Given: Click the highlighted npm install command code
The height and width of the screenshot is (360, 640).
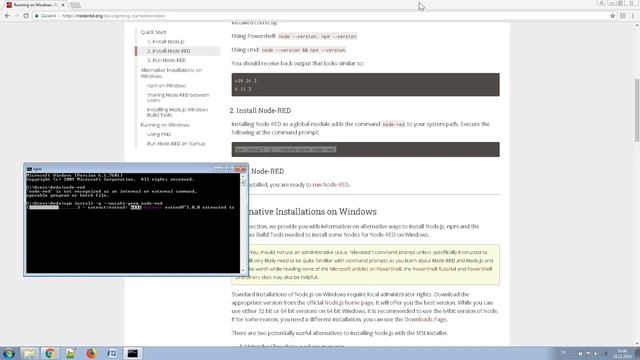Looking at the screenshot, I should click(x=285, y=149).
